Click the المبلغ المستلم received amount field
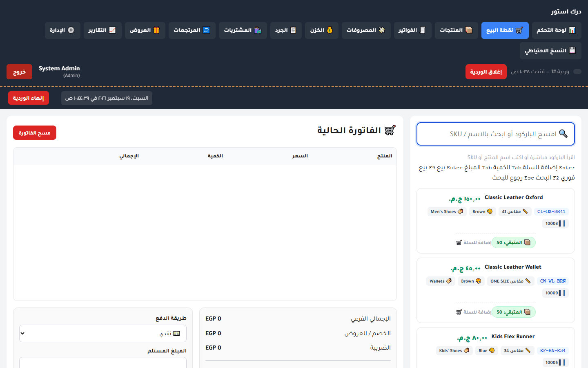Viewport: 588px width, 368px height. tap(103, 363)
